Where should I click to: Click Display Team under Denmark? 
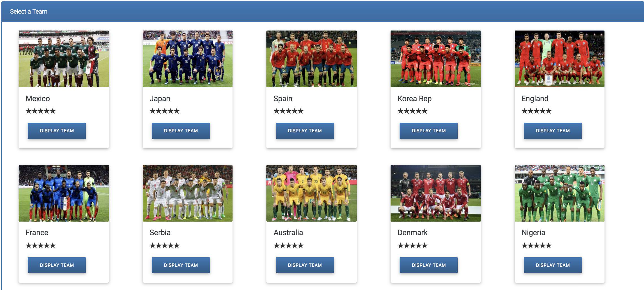click(429, 265)
